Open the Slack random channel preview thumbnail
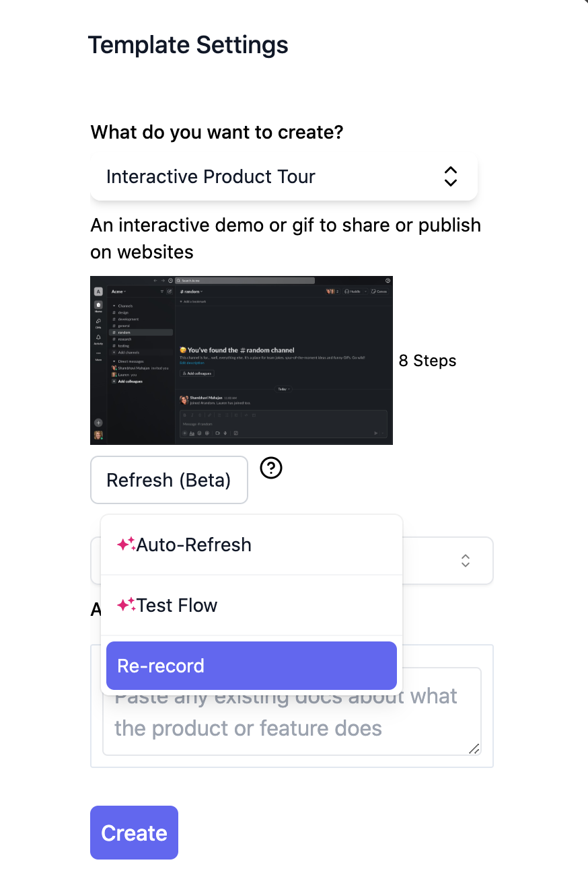This screenshot has width=588, height=875. point(242,360)
